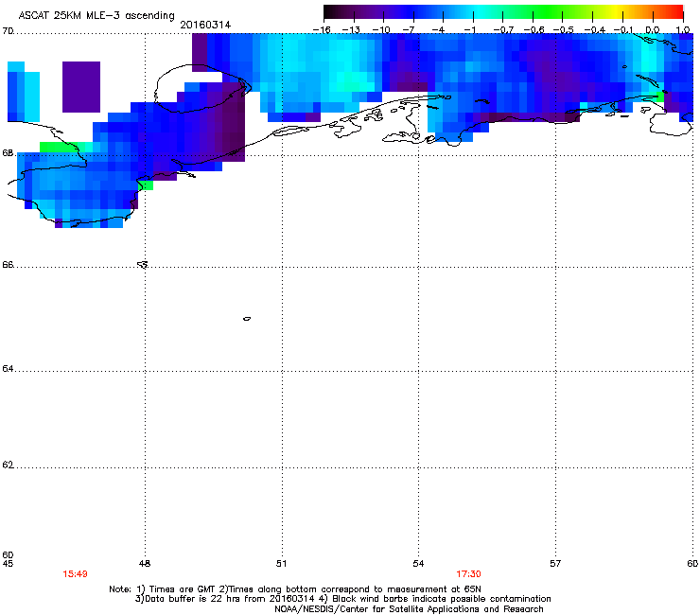Image resolution: width=700 pixels, height=615 pixels.
Task: Click the latitude label 66
Action: [x=8, y=264]
